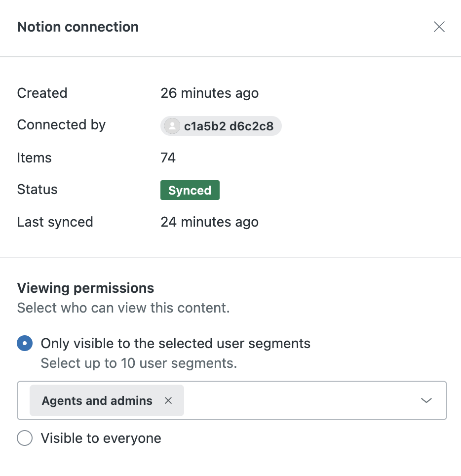Click the 24 minutes ago last synced value
Viewport: 461px width, 476px height.
(209, 222)
